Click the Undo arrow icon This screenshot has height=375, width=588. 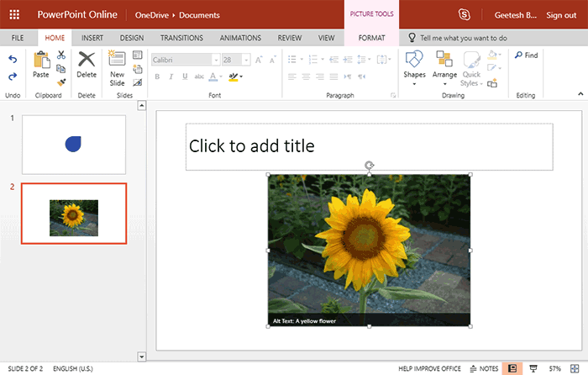point(13,59)
